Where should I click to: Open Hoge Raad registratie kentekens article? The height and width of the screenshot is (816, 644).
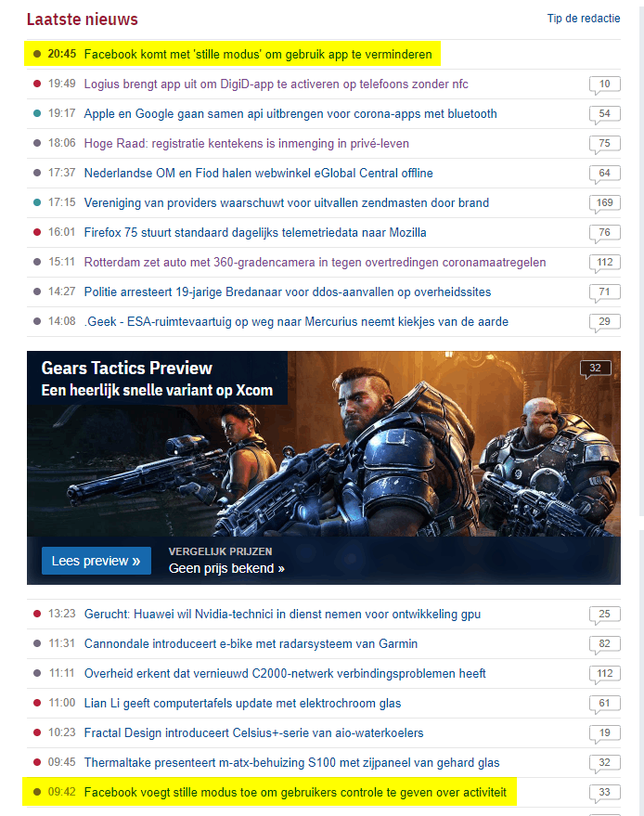pos(247,143)
